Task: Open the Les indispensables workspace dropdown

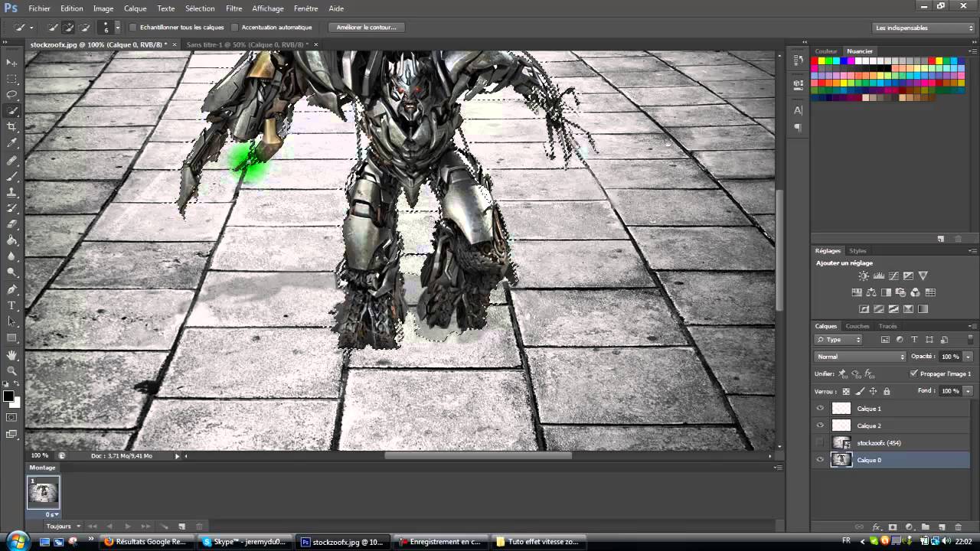Action: (x=924, y=28)
